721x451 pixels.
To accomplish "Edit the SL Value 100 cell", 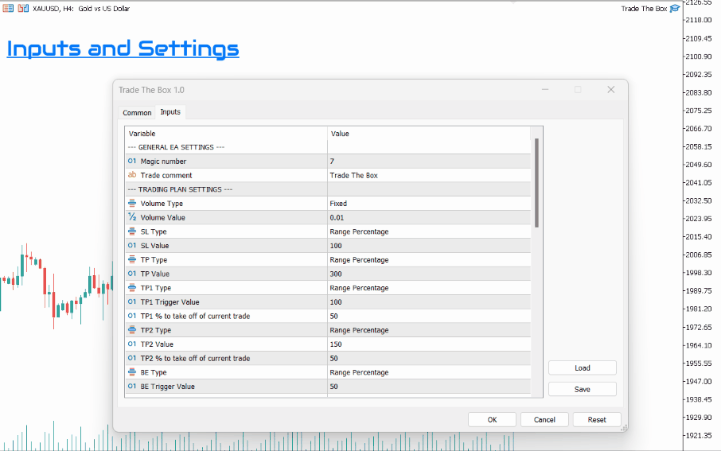I will point(429,245).
